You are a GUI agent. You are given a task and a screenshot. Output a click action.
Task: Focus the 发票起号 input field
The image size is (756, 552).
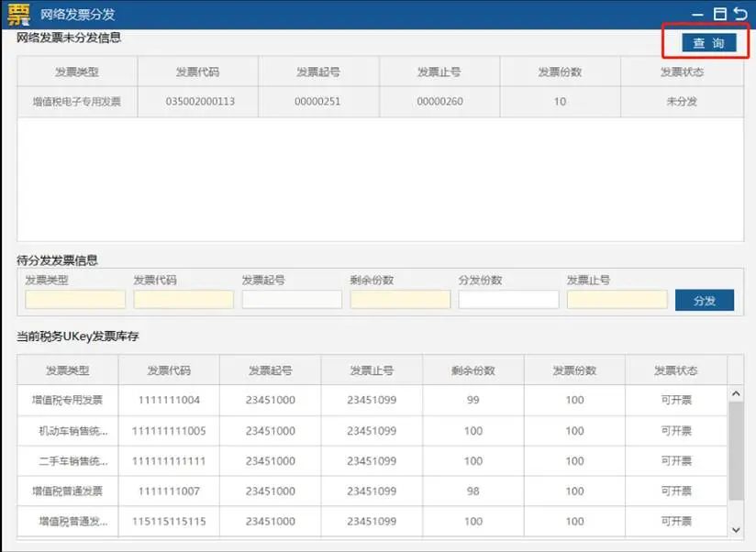pos(292,299)
